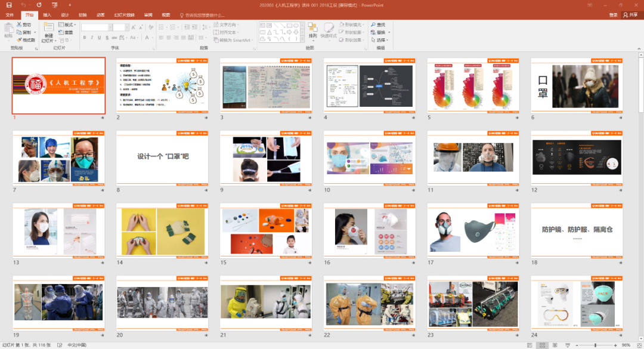644x349 pixels.
Task: Click the Find (查找) button
Action: [378, 24]
